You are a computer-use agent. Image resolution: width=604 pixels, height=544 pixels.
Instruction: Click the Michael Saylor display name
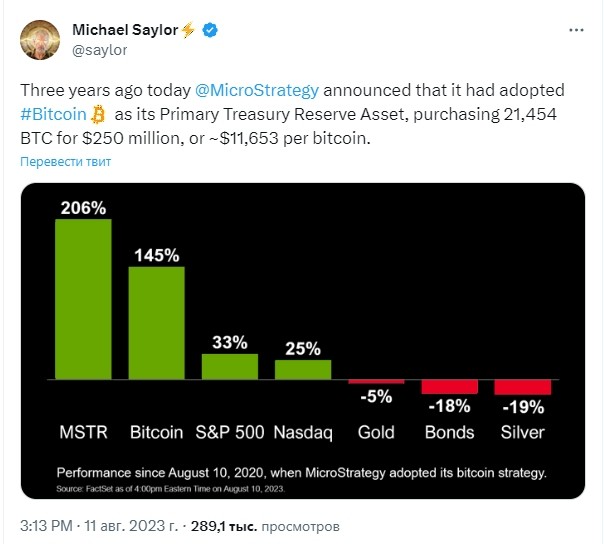pyautogui.click(x=125, y=30)
